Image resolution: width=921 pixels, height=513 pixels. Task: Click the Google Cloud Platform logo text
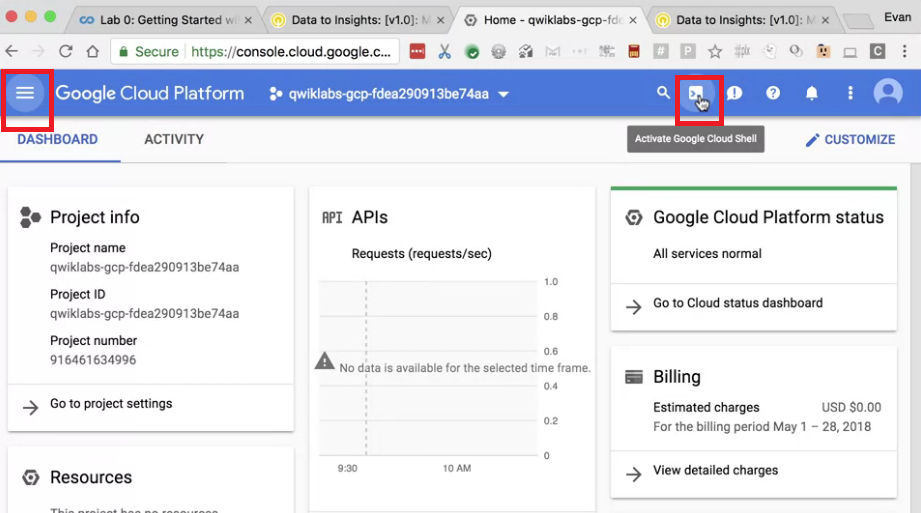pos(150,93)
